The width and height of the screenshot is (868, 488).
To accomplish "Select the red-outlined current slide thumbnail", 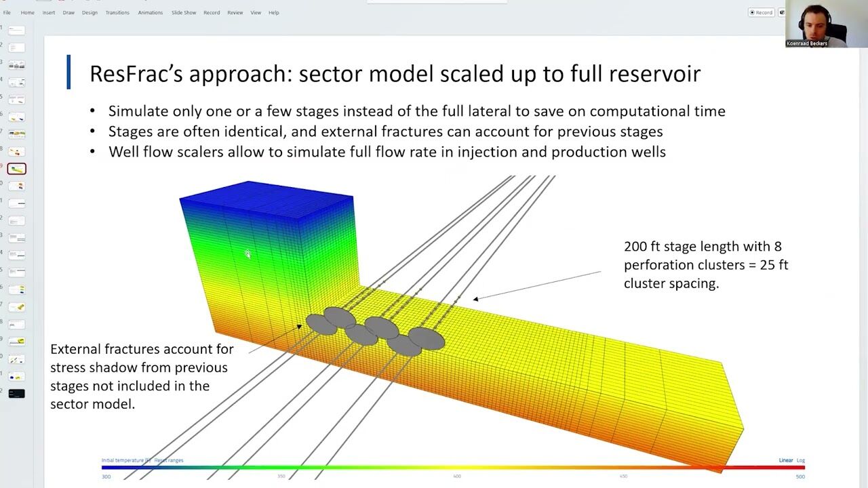I will pyautogui.click(x=17, y=169).
